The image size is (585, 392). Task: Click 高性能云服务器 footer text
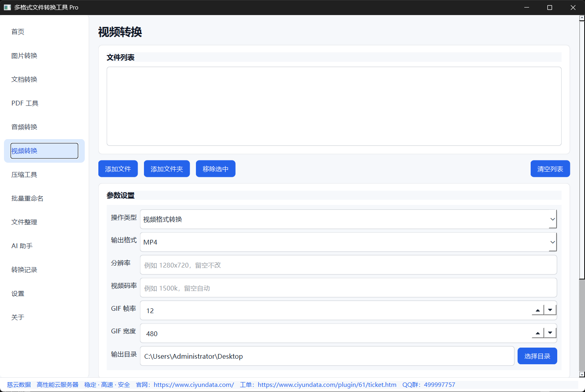coord(58,384)
